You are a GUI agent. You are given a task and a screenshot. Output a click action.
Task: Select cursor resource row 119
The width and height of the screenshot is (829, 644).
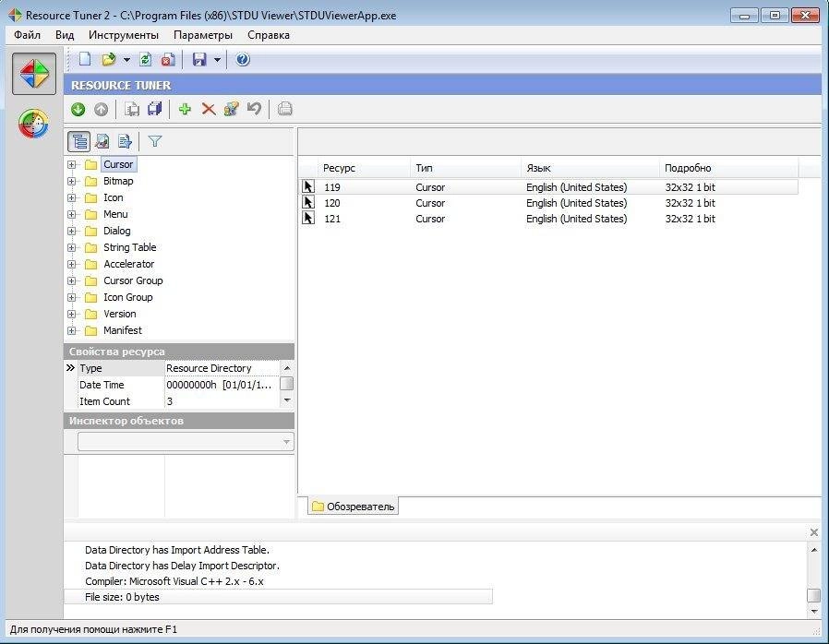point(548,187)
